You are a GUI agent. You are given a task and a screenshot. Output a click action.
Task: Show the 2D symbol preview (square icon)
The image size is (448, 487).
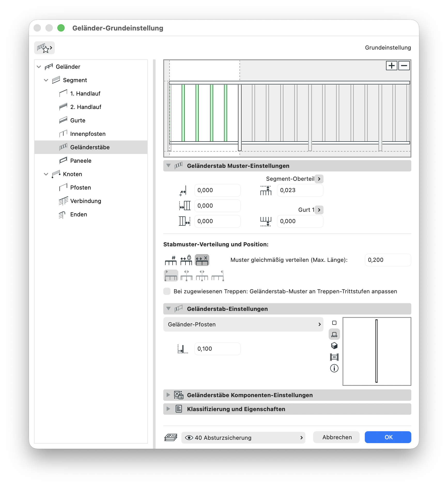pyautogui.click(x=334, y=323)
